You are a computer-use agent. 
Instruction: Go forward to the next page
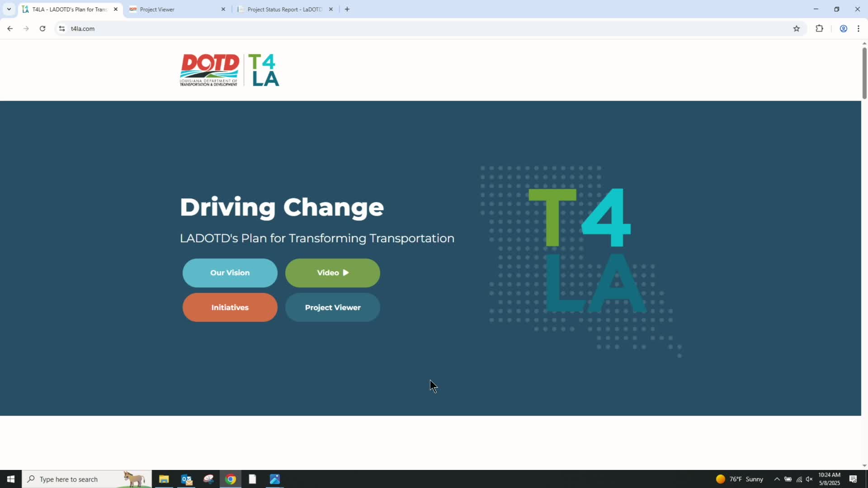tap(26, 28)
